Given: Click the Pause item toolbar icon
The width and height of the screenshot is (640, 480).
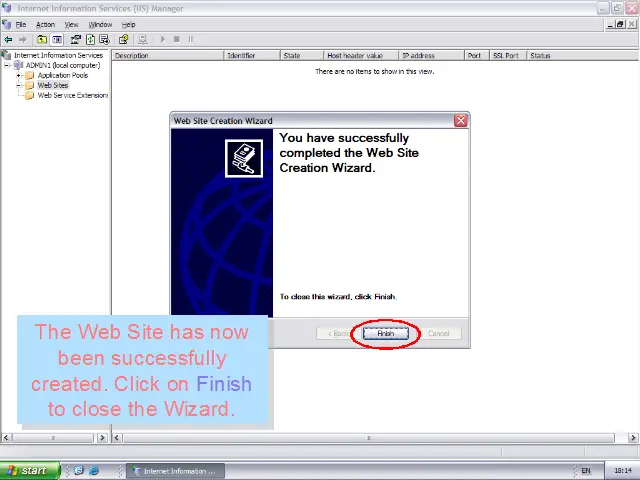Looking at the screenshot, I should pyautogui.click(x=191, y=40).
